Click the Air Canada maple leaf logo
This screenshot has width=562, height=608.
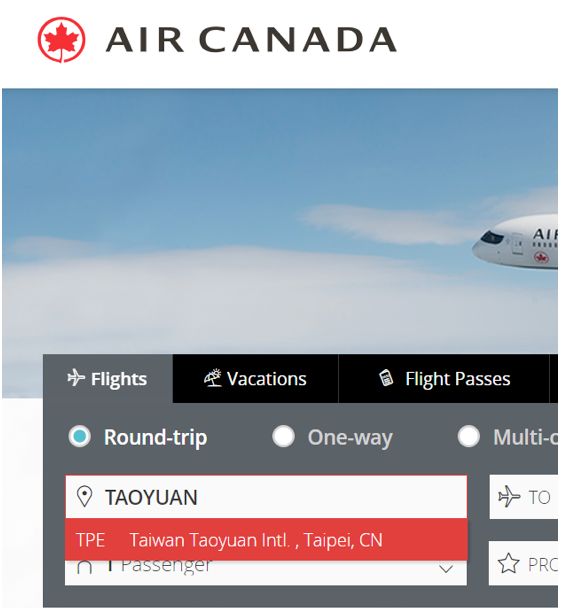pos(61,40)
